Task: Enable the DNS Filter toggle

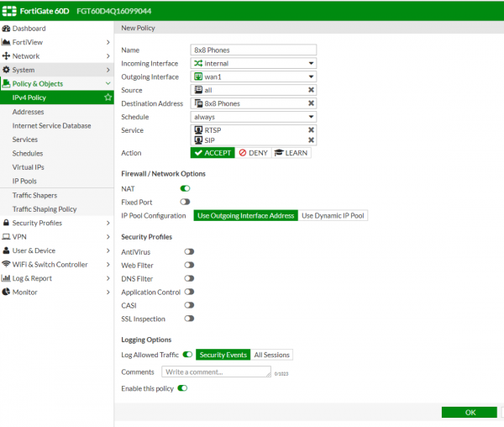Action: (189, 278)
